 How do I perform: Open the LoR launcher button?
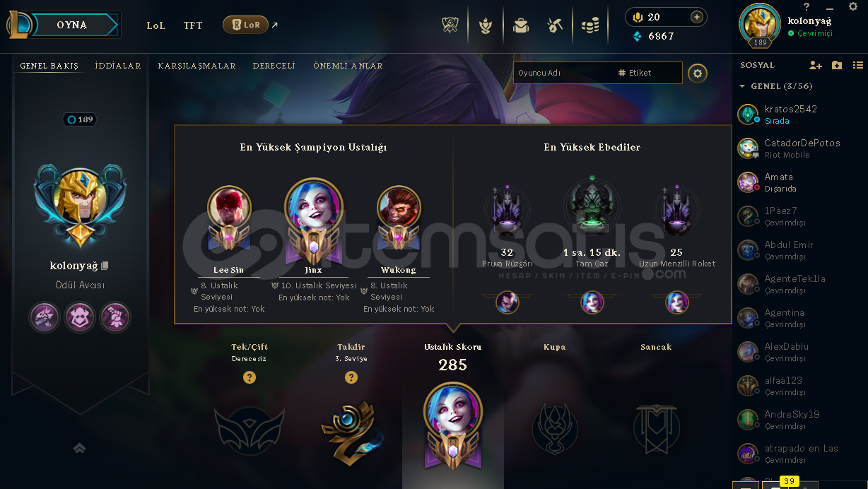click(245, 25)
